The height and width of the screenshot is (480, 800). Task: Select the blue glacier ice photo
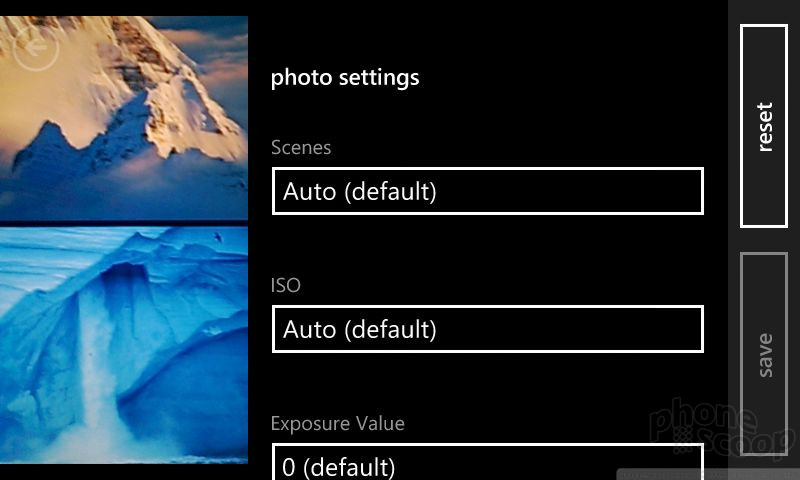point(124,345)
